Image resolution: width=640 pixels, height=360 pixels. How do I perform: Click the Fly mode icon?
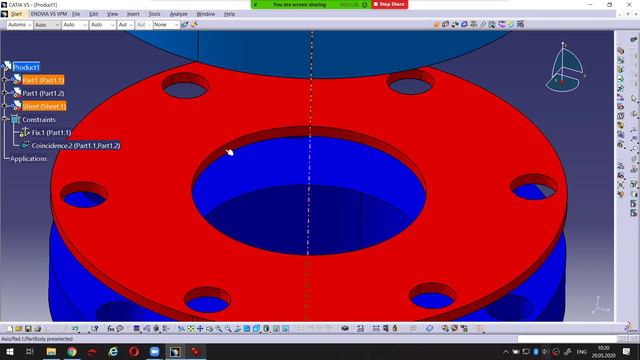[181, 329]
